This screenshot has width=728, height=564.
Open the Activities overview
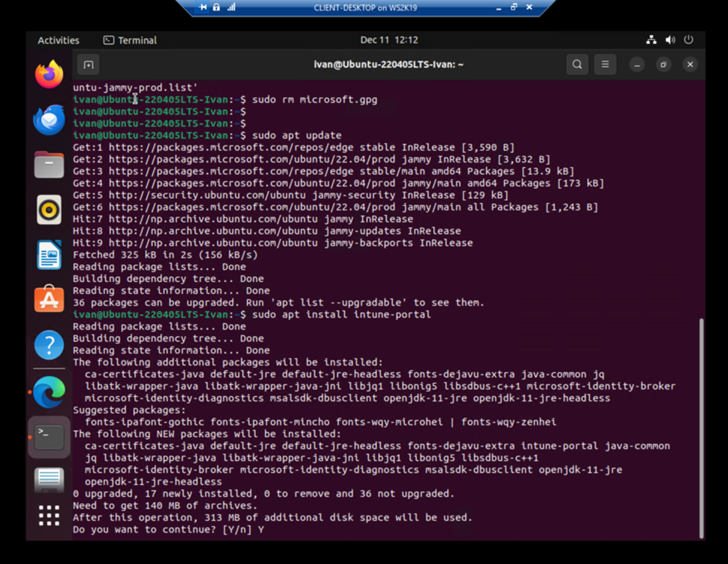58,40
